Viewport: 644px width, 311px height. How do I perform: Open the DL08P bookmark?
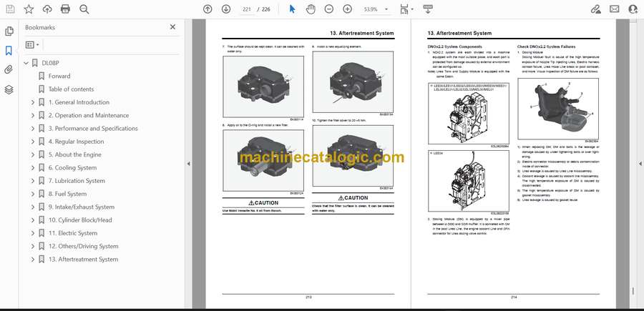point(51,63)
